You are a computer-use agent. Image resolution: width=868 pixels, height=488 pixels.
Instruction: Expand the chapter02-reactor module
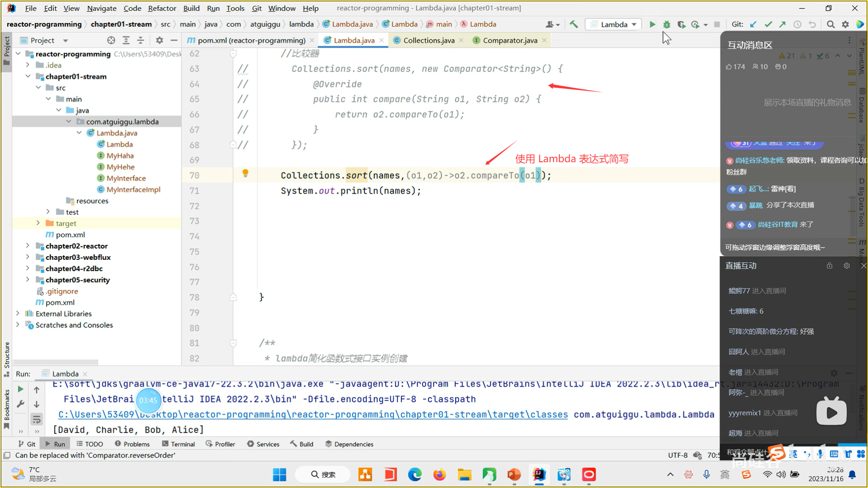coord(28,246)
